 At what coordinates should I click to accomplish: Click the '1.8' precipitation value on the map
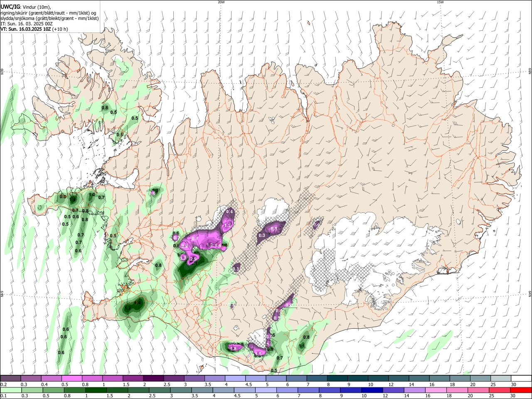(233, 349)
